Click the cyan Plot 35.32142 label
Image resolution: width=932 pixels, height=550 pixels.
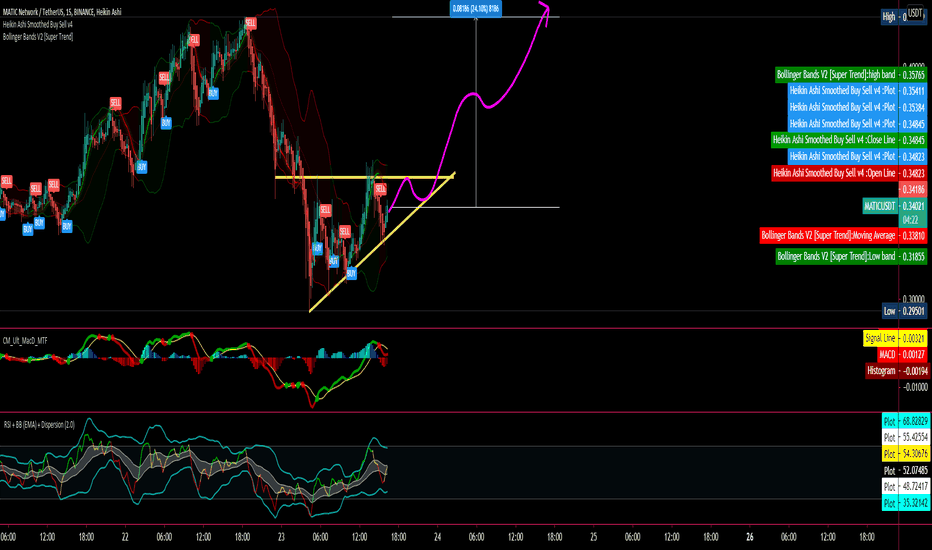905,503
